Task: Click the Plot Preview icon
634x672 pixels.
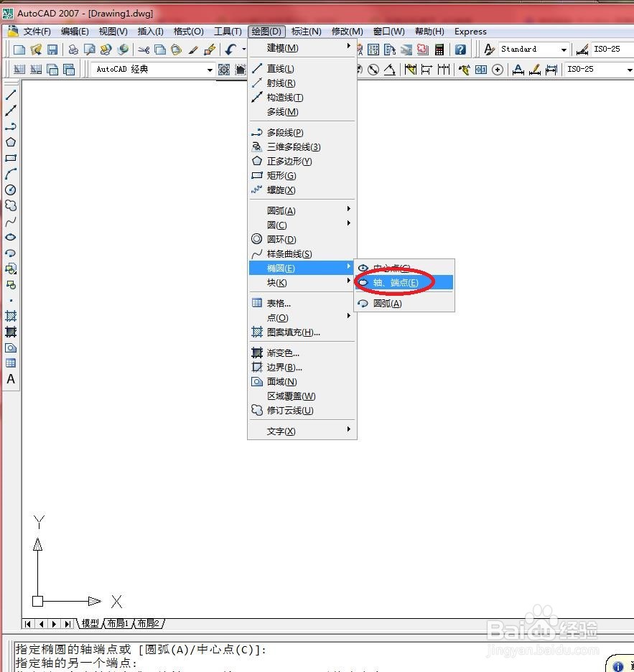Action: 90,50
